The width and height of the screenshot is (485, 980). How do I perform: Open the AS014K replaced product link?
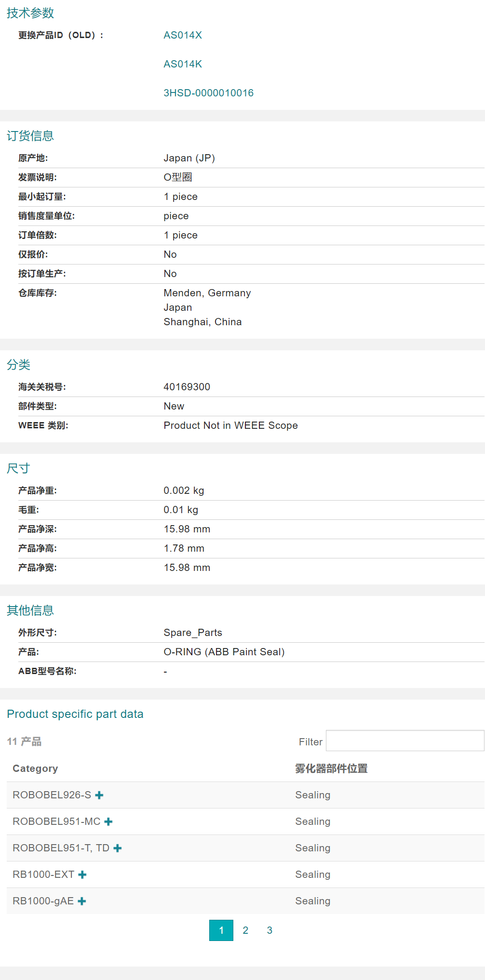coord(183,64)
